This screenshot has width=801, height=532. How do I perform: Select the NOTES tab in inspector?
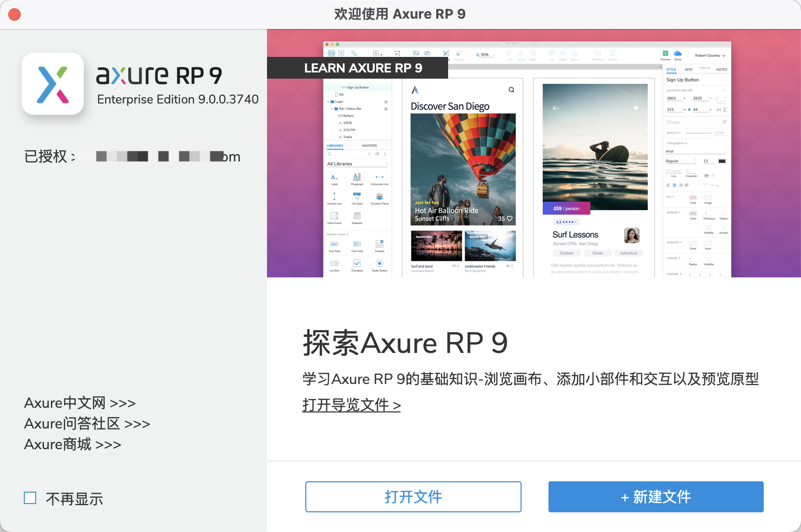click(x=721, y=69)
